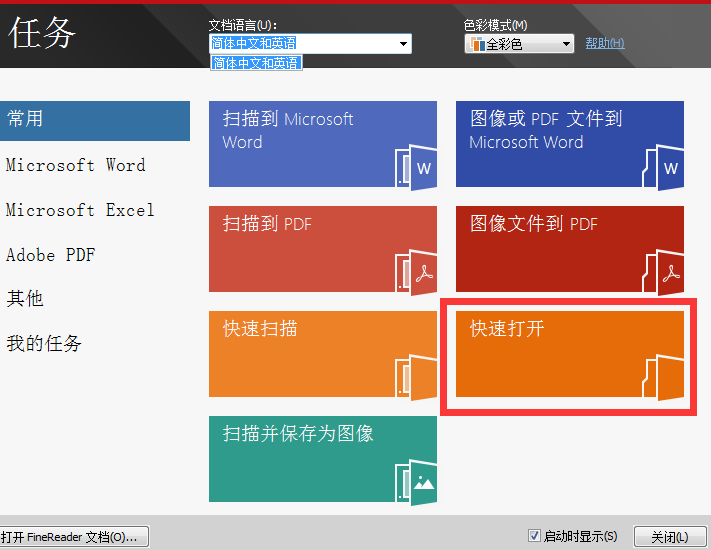
Task: Start 图像或 PDF 文件到 Microsoft Word task
Action: point(570,144)
